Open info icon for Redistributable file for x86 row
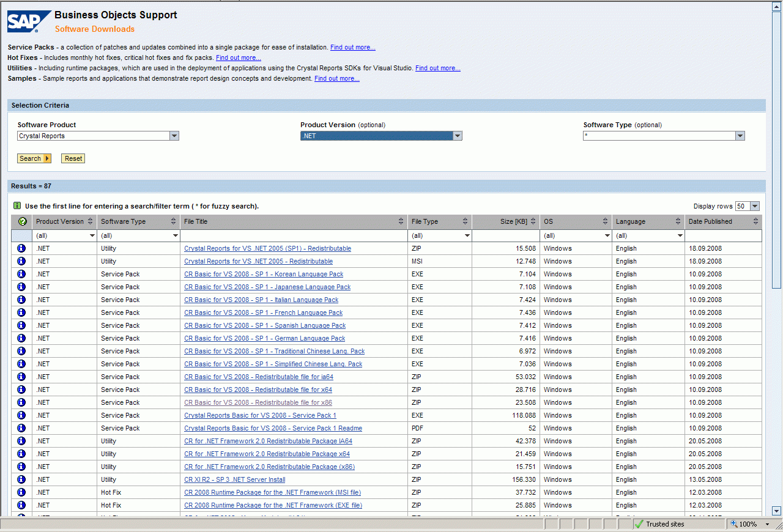 coord(21,402)
